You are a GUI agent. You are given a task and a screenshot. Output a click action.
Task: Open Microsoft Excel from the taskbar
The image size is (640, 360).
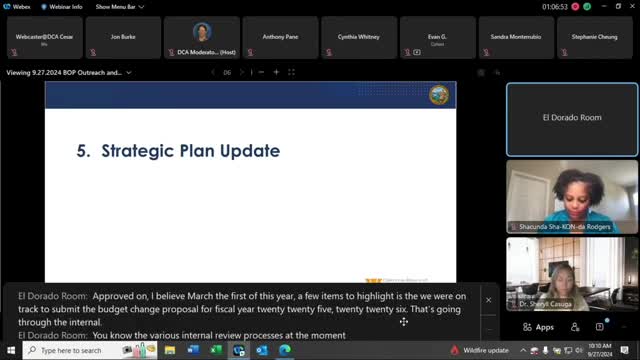(216, 350)
